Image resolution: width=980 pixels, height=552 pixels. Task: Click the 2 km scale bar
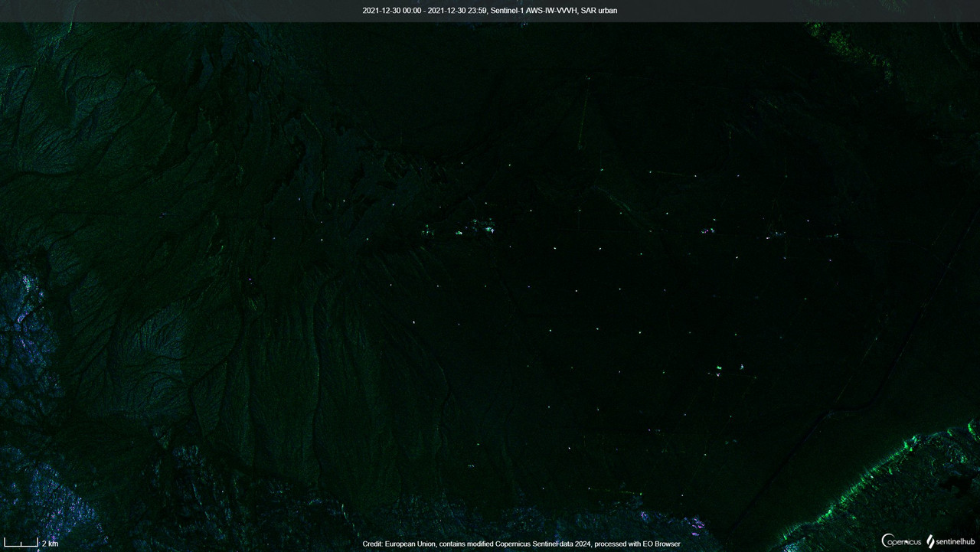[31, 543]
